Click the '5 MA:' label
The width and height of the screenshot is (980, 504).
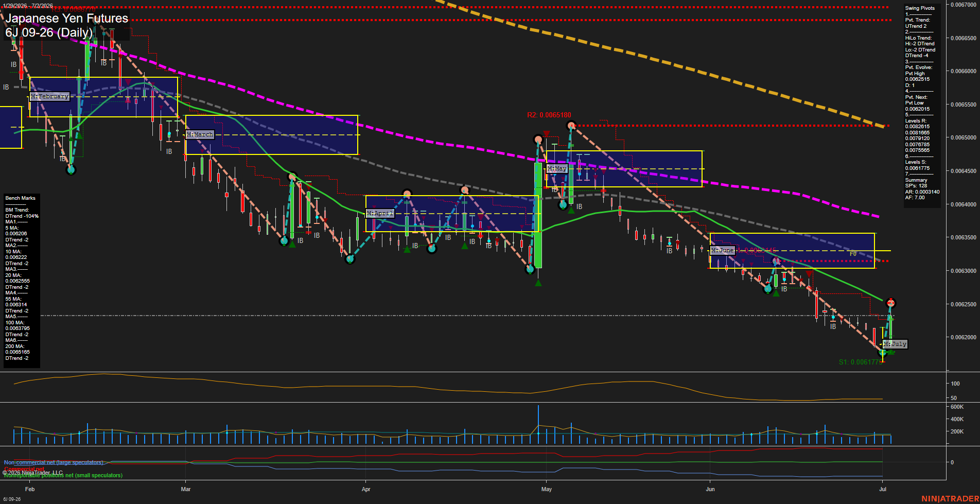point(12,228)
